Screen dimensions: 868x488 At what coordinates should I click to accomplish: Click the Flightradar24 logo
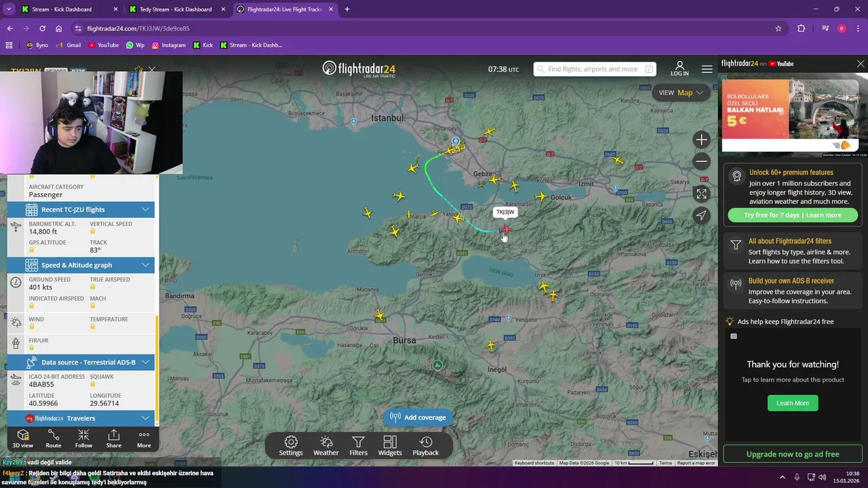point(359,69)
